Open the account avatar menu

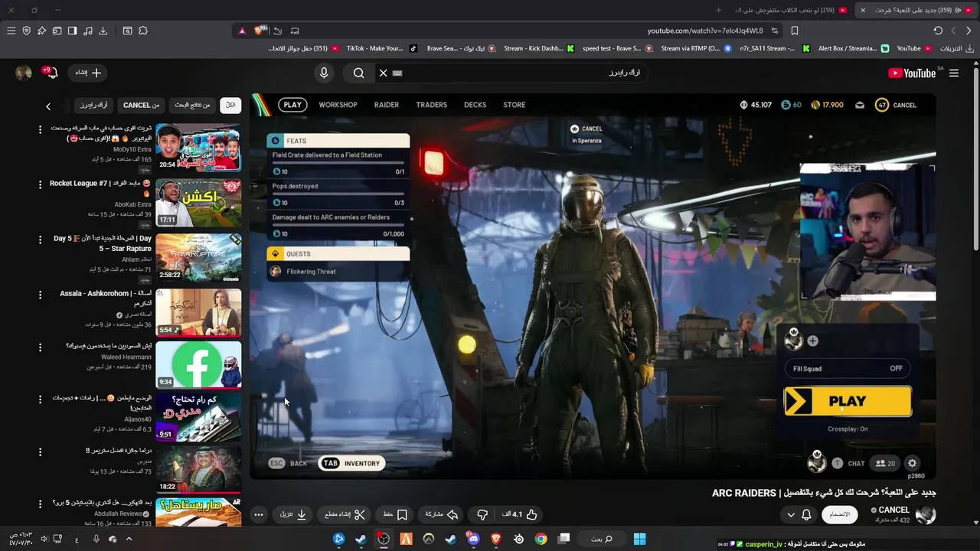24,73
